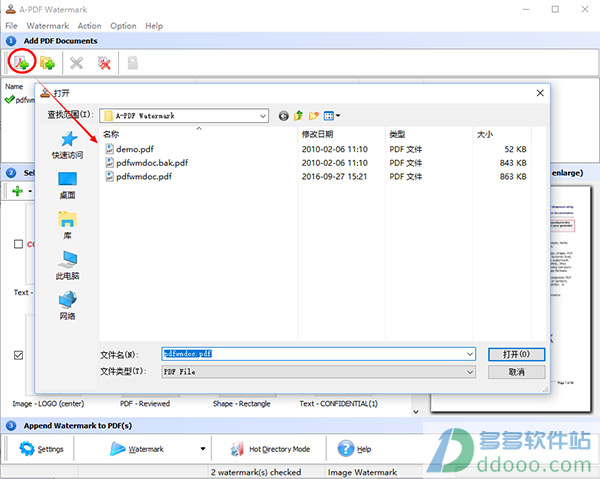Screen dimensions: 600x479
Task: Select Image - LOGO (center) watermark label
Action: point(48,404)
